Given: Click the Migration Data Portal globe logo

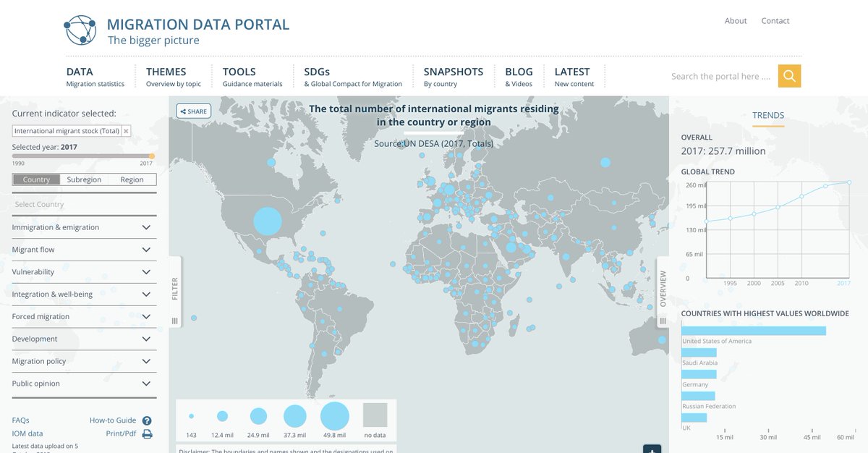Looking at the screenshot, I should pos(80,30).
